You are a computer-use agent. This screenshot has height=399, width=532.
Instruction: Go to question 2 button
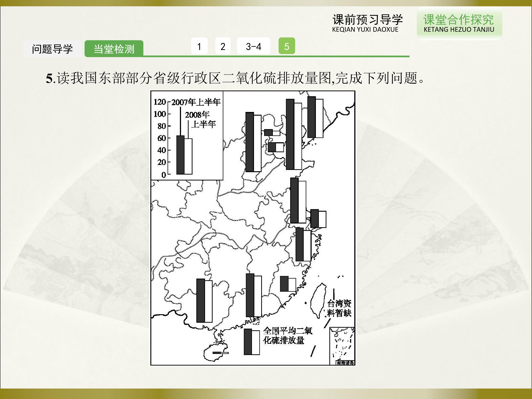pyautogui.click(x=223, y=46)
